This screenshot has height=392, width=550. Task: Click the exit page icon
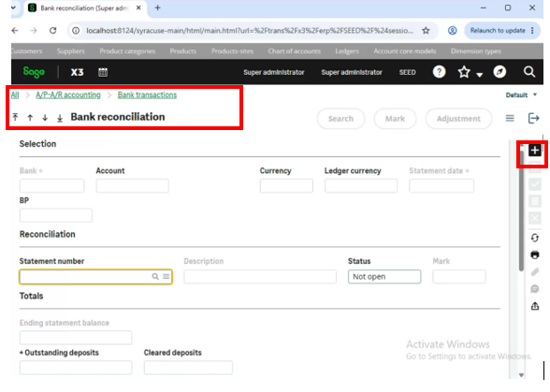533,118
